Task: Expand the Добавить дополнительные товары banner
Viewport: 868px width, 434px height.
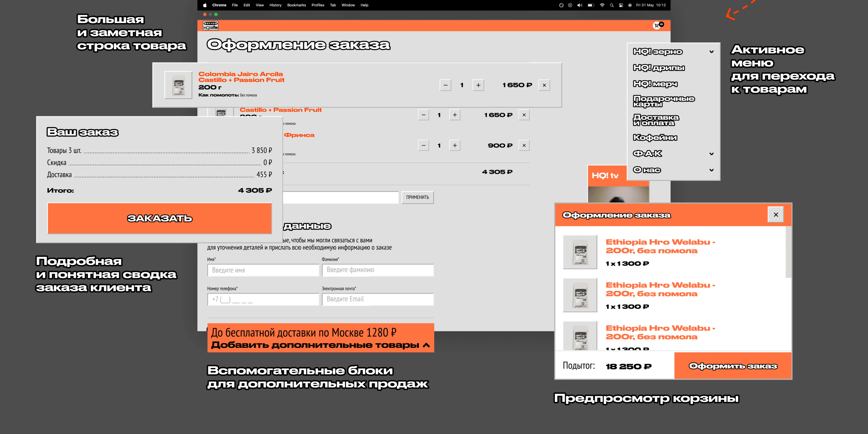Action: [320, 338]
